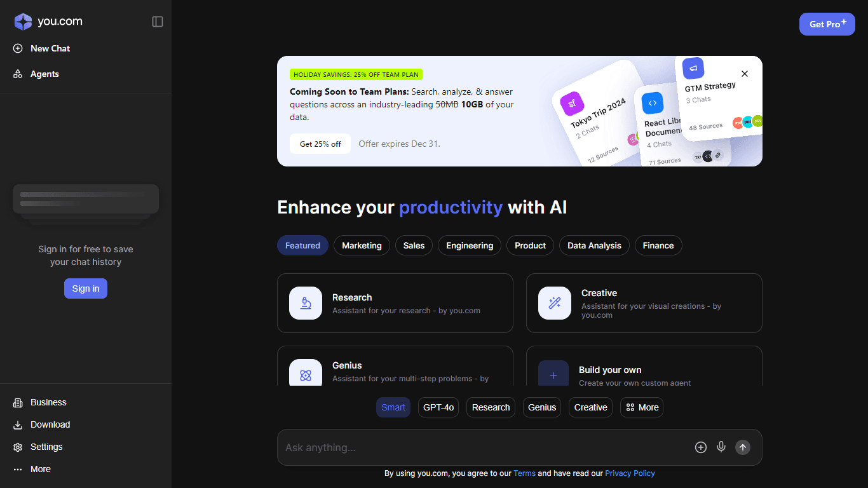Select the Finance category tab
Screen dimensions: 868x488
[x=658, y=245]
